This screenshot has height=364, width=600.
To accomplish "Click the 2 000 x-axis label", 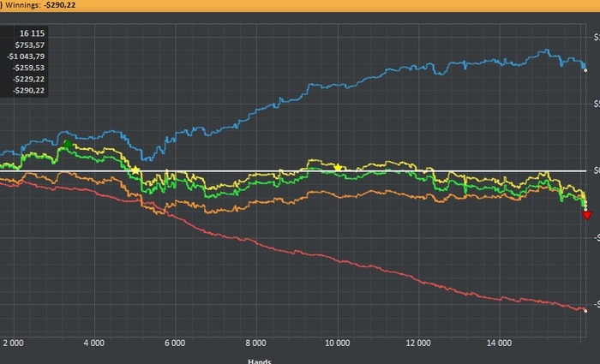I will [x=13, y=343].
